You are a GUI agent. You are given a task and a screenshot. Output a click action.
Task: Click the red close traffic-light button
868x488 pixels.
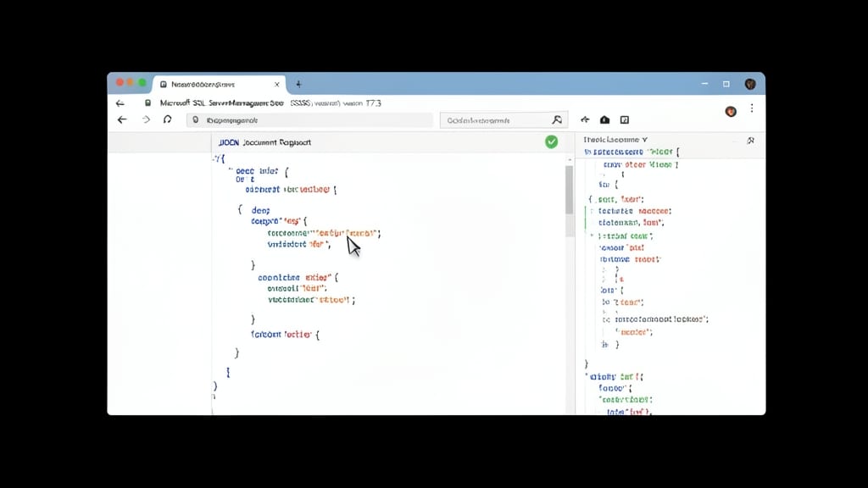click(120, 82)
